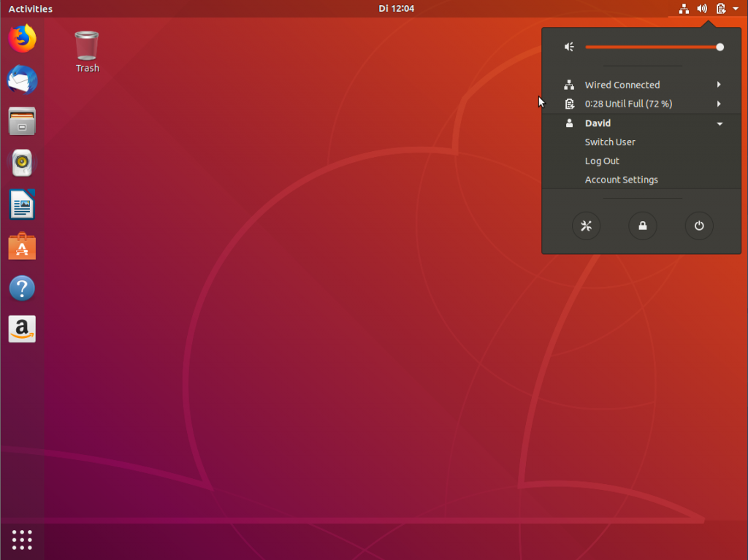
Task: Click the user avatar icon next to David
Action: 569,123
